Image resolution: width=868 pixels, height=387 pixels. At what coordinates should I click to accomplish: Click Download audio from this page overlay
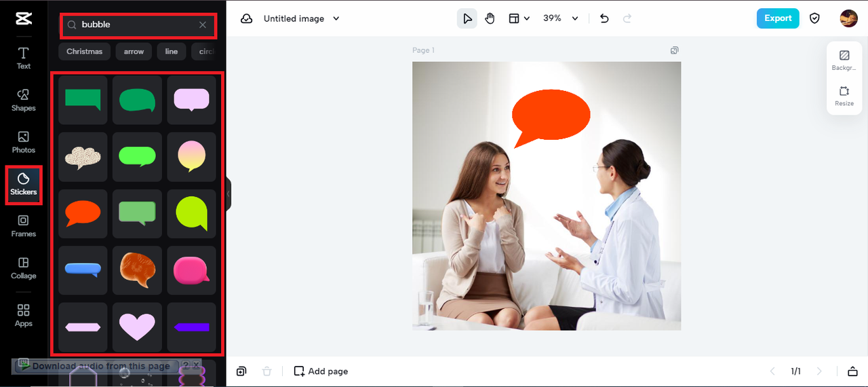pos(95,366)
